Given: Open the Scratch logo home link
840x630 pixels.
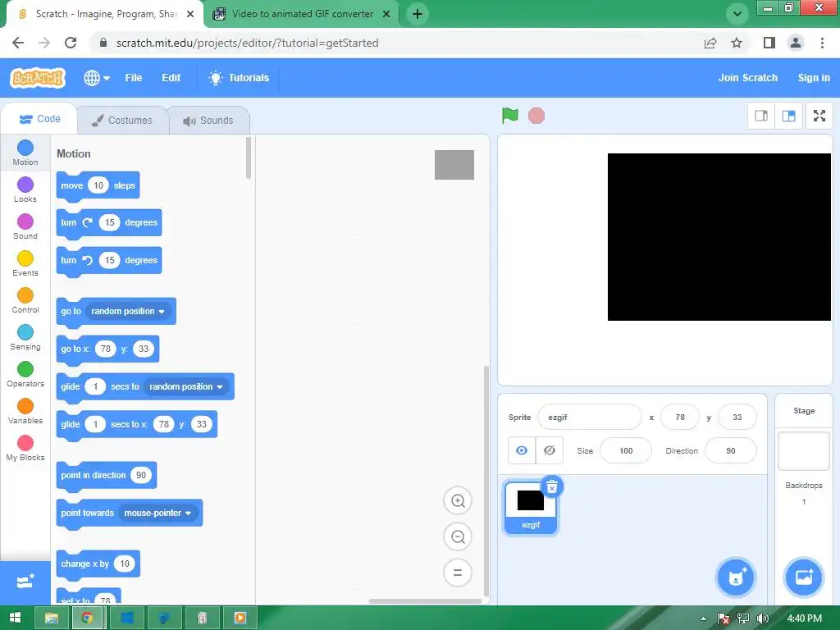Looking at the screenshot, I should pos(38,78).
